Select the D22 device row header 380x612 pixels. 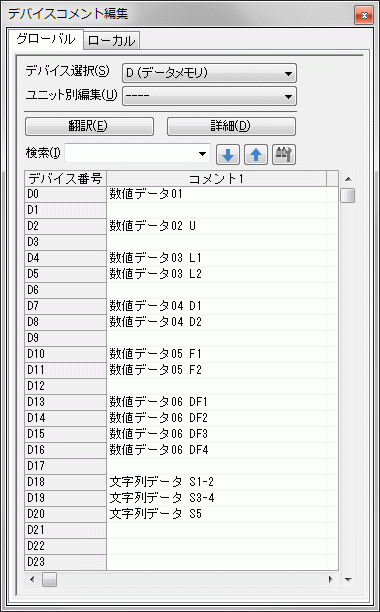pyautogui.click(x=66, y=546)
